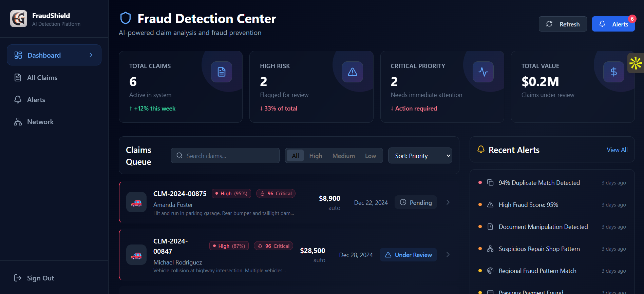Click the Critical Priority activity pulse icon
Image resolution: width=644 pixels, height=294 pixels.
click(x=483, y=72)
